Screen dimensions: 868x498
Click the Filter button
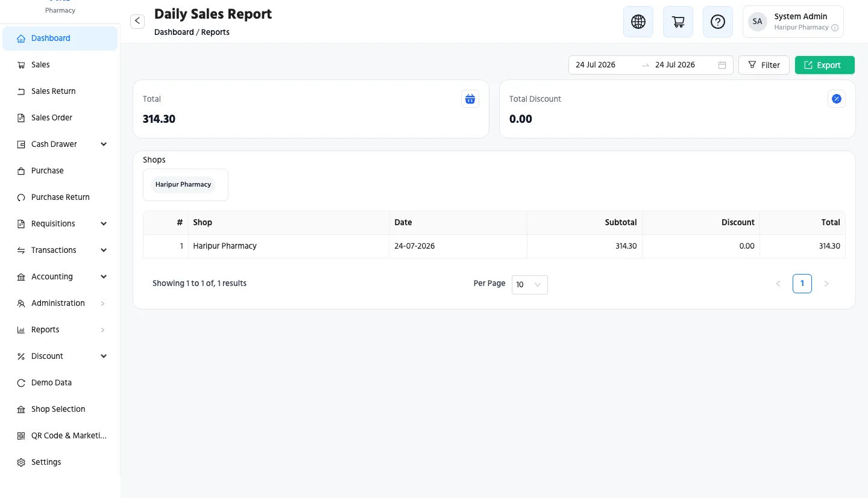764,65
